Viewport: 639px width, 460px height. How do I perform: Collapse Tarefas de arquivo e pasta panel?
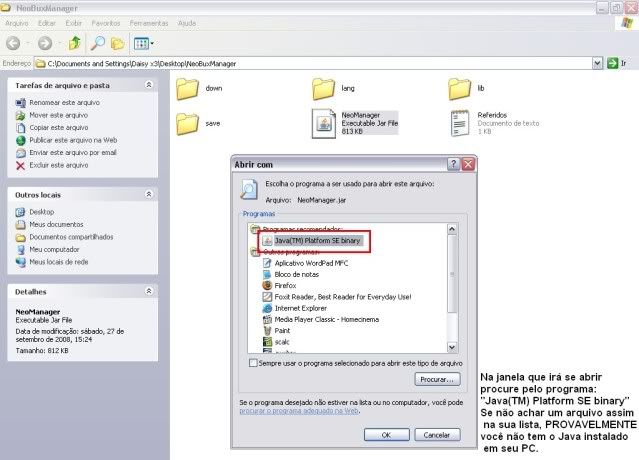click(x=149, y=85)
